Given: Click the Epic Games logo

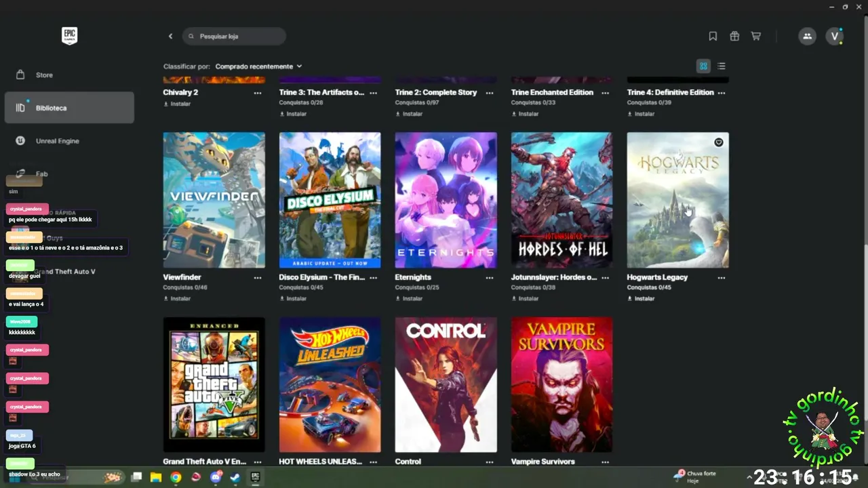Looking at the screenshot, I should pos(69,36).
